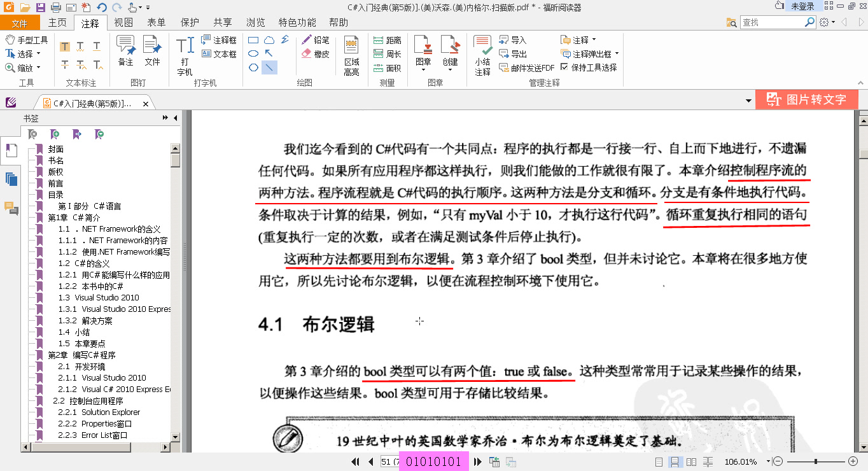This screenshot has height=471, width=868.
Task: Select the Eraser (橡皮) tool
Action: (x=316, y=54)
